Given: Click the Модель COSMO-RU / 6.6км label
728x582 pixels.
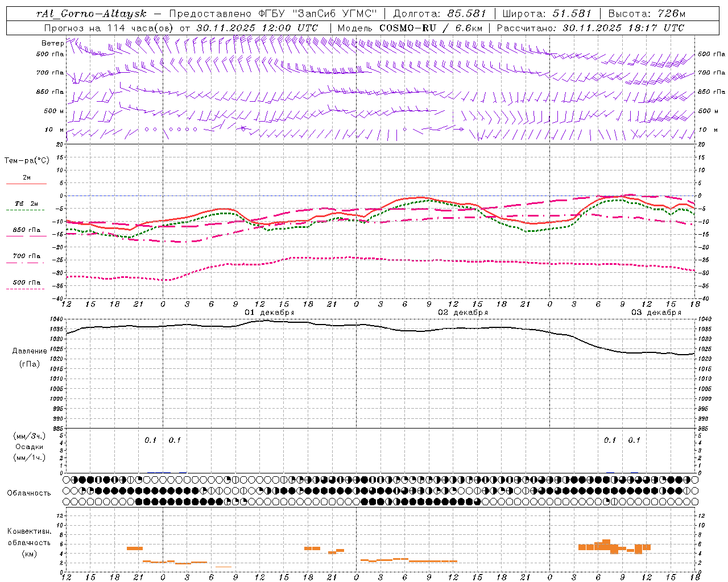Looking at the screenshot, I should pos(410,28).
